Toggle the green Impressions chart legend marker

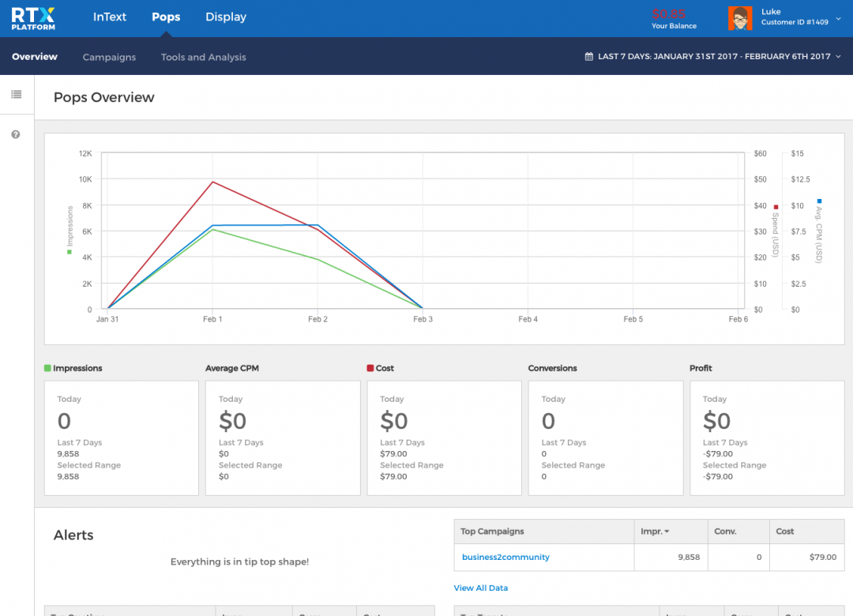[70, 252]
